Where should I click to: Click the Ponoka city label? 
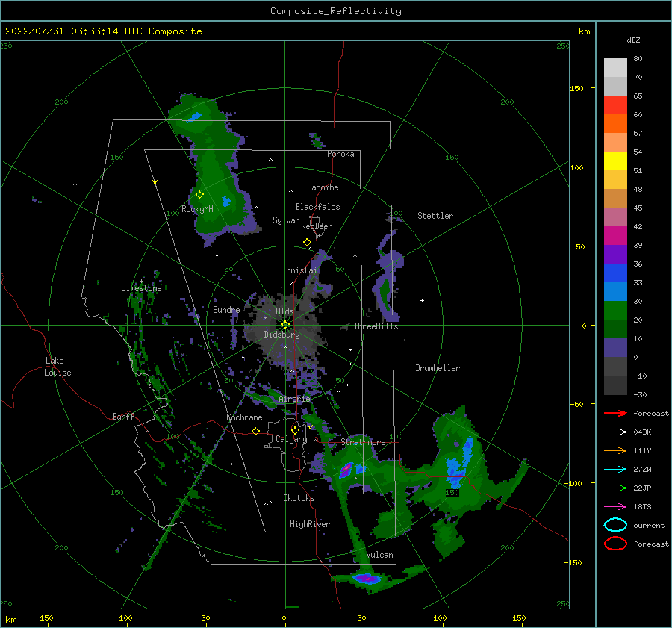point(340,154)
